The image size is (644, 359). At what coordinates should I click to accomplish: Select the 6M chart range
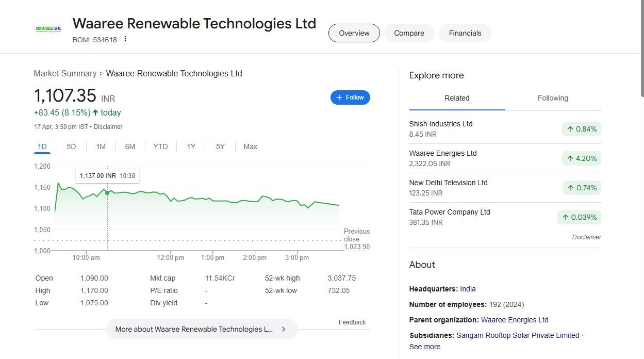[x=130, y=146]
